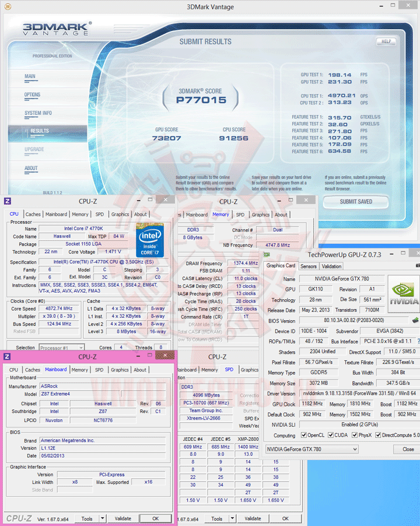Click the DRAM Frequency value 1374.4 MHz

pos(246,263)
